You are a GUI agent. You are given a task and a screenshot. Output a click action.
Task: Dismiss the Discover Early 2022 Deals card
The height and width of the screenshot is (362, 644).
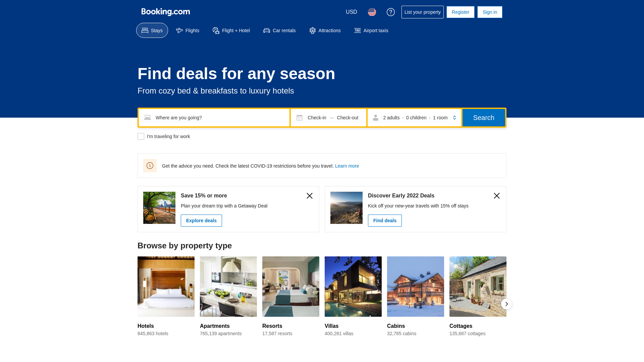pos(497,196)
